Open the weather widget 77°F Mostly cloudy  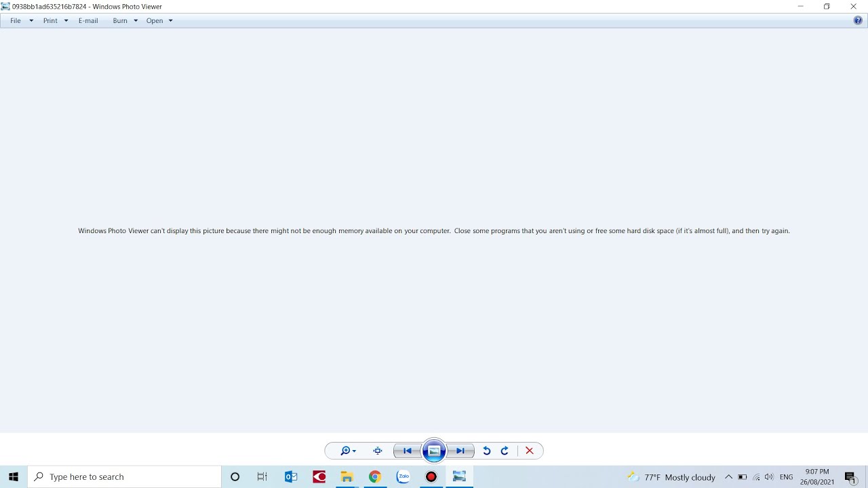[671, 477]
